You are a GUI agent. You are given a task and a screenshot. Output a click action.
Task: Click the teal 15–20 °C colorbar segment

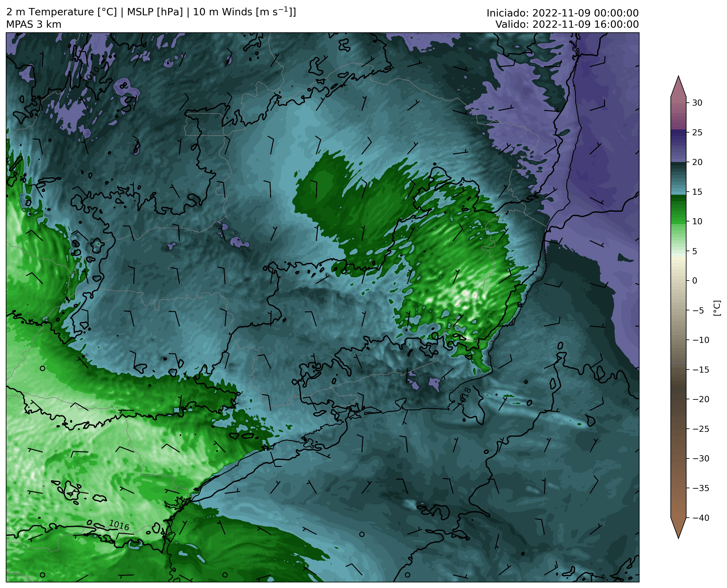tap(678, 178)
